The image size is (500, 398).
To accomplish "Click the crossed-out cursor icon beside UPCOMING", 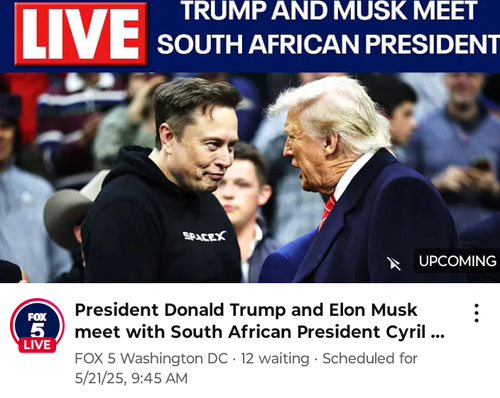I will coord(394,263).
